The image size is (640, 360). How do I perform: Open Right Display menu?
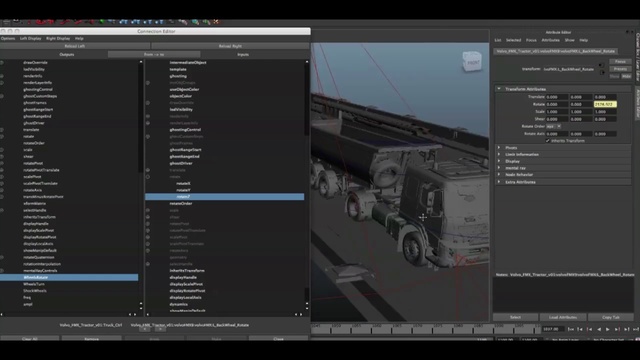(x=58, y=38)
